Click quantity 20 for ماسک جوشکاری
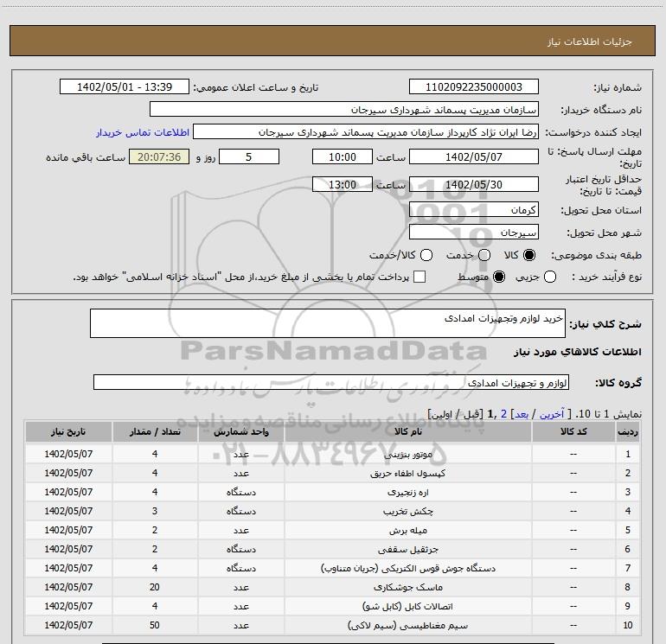 pos(155,587)
